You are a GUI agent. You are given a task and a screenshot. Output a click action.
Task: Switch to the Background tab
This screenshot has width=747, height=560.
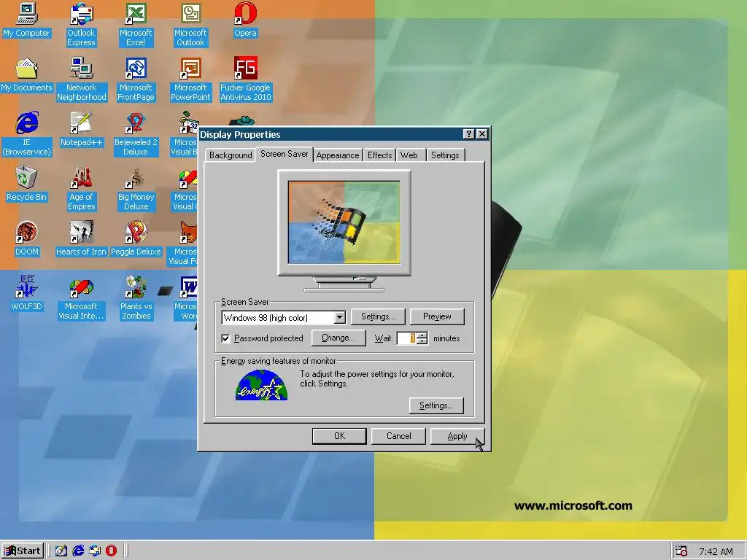[231, 155]
